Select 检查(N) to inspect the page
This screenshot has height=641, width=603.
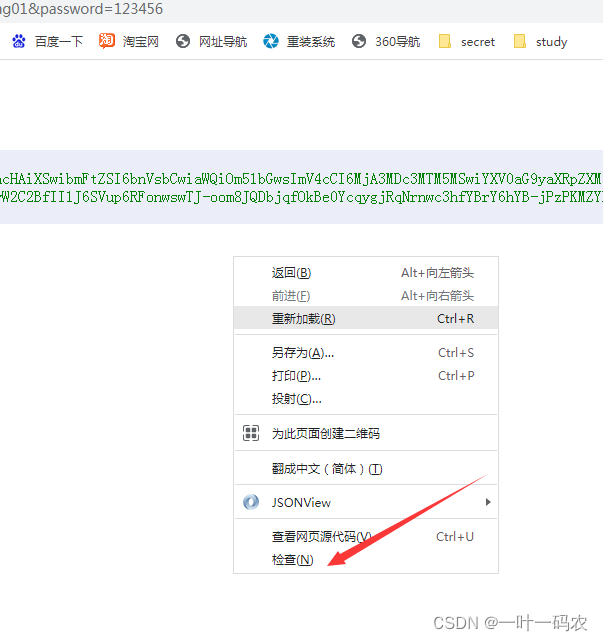[366, 559]
